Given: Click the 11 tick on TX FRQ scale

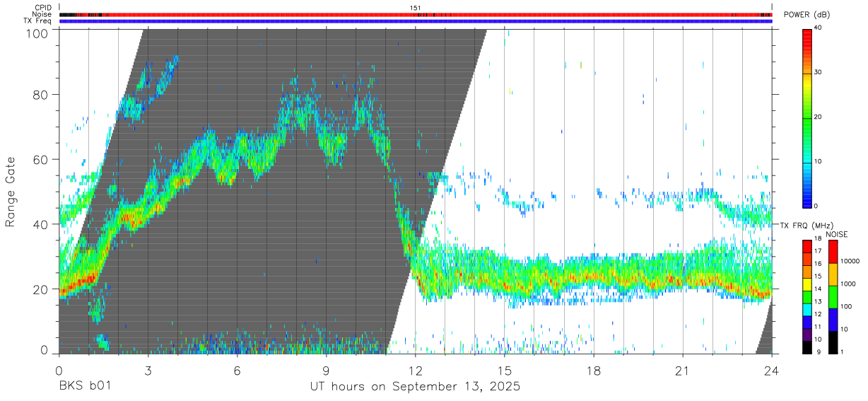Looking at the screenshot, I should (818, 327).
